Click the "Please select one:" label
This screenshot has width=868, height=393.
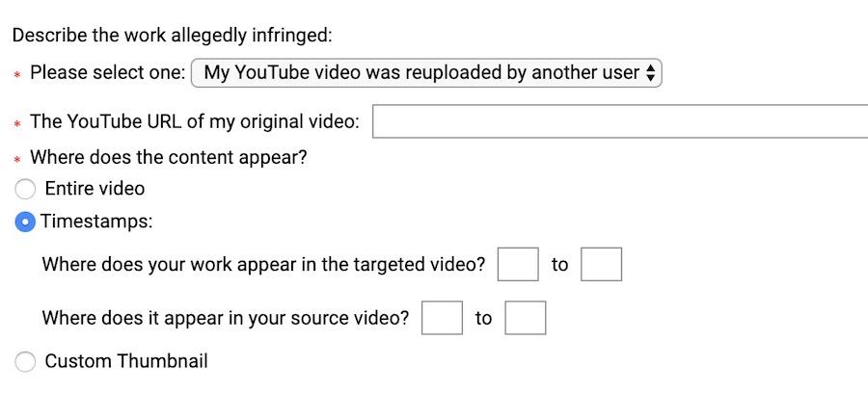click(x=107, y=73)
